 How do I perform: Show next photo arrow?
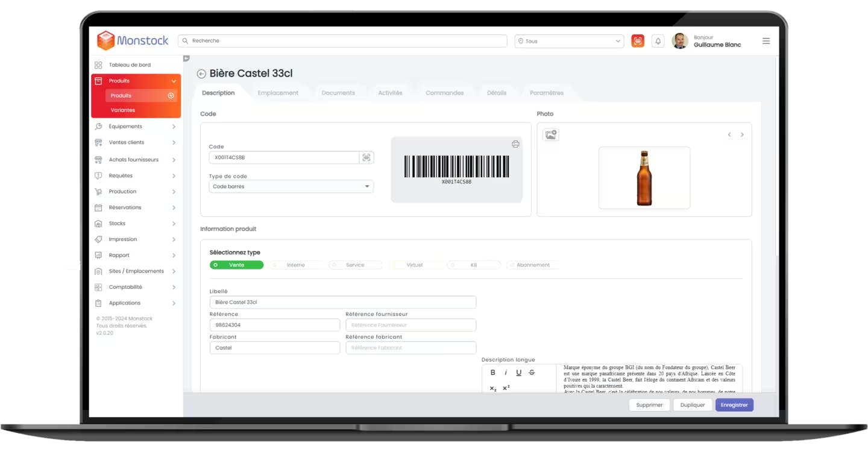pyautogui.click(x=742, y=134)
